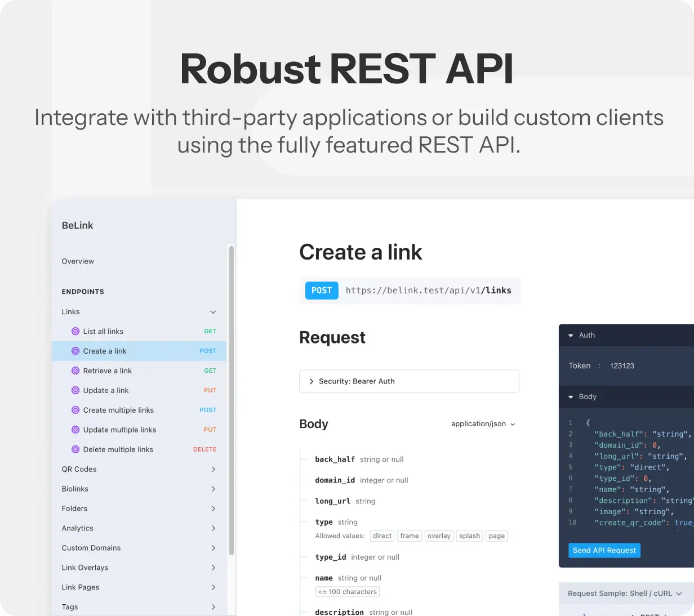Viewport: 694px width, 616px height.
Task: Click the target icon beside Delete multiple links
Action: 75,449
